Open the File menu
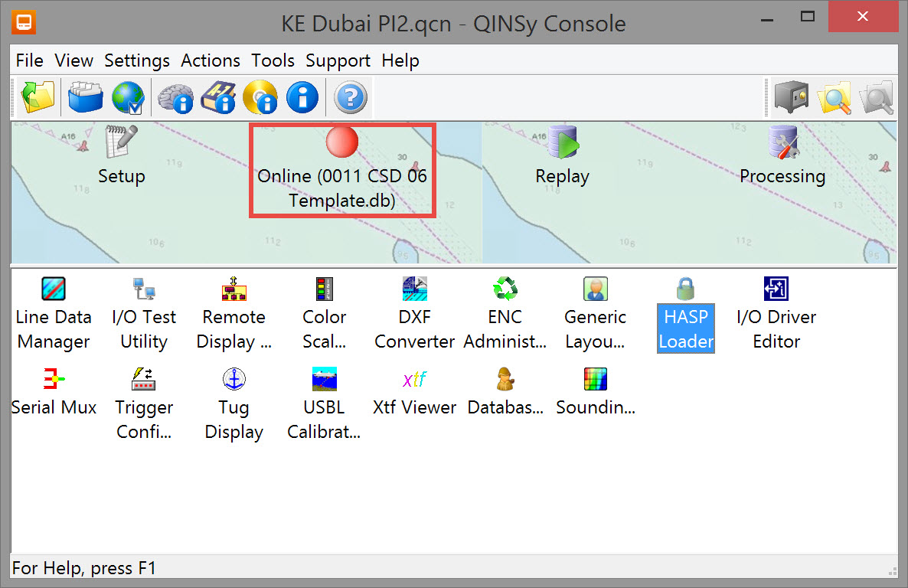 coord(30,60)
